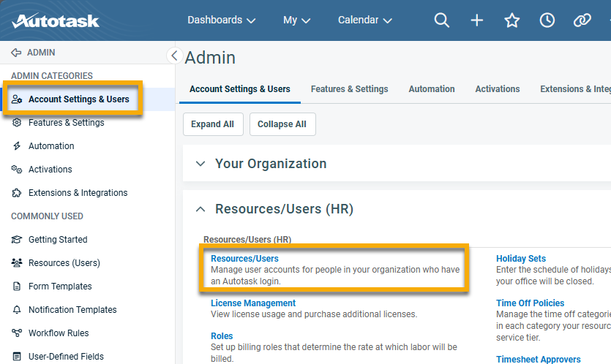Open User-Defined Fields in sidebar
This screenshot has height=364, width=611.
[x=66, y=357]
